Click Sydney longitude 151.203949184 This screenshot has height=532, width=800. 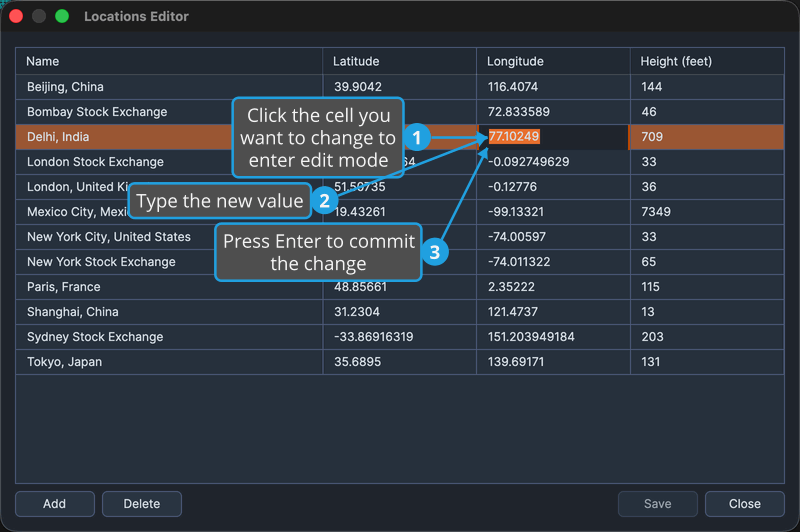(553, 337)
